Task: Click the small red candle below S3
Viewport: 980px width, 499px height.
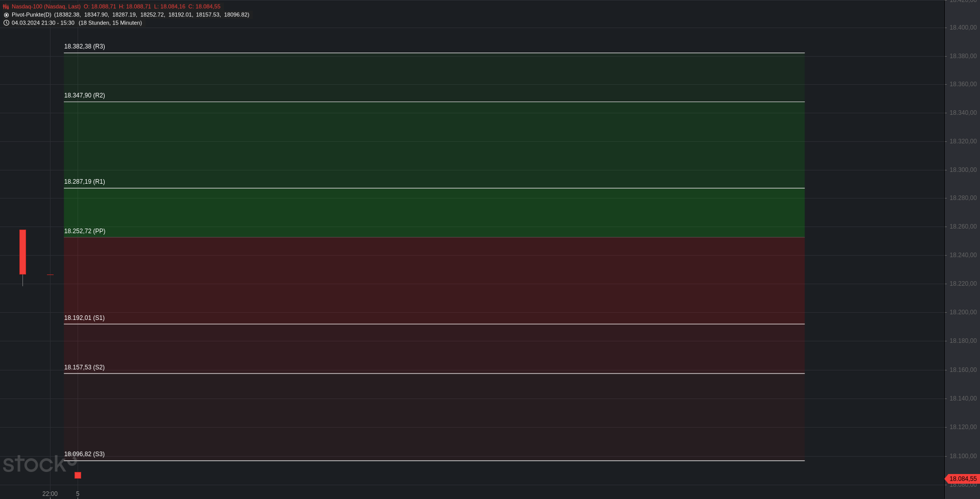Action: coord(78,475)
